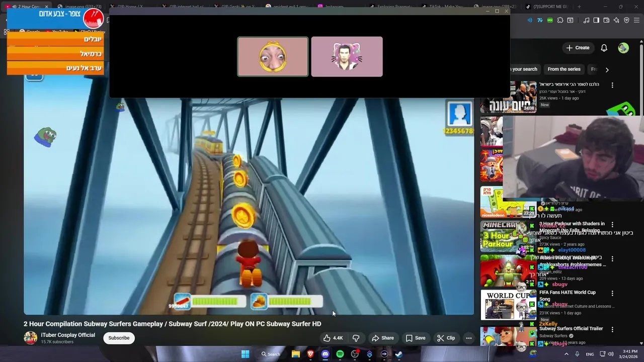
Task: Open OBS Studio from taskbar
Action: (x=355, y=354)
